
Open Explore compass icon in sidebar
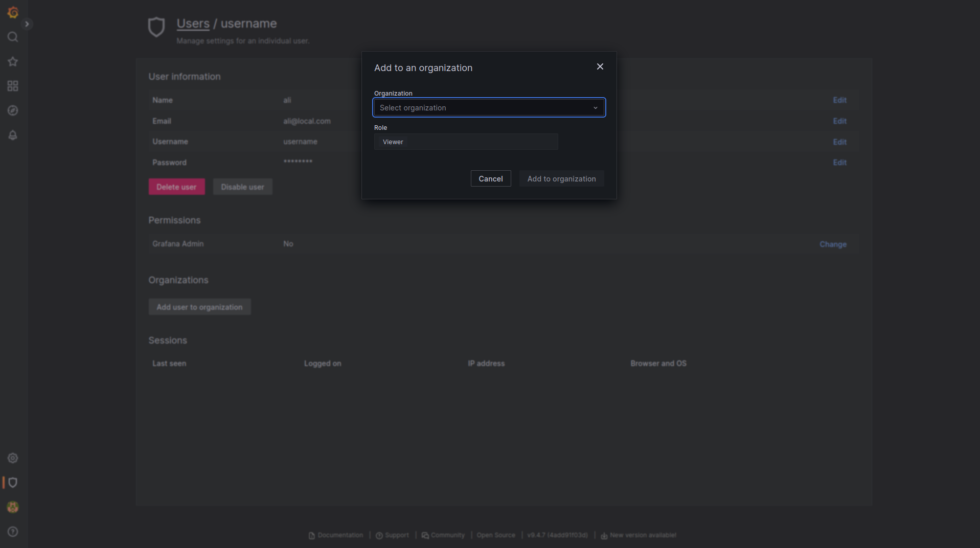(x=13, y=110)
